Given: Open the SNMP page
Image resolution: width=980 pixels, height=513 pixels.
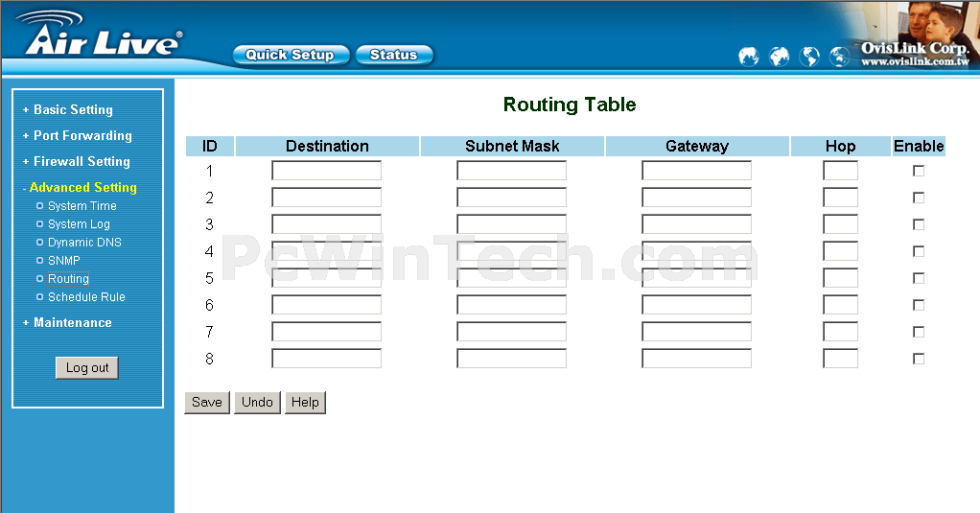Looking at the screenshot, I should (x=63, y=260).
